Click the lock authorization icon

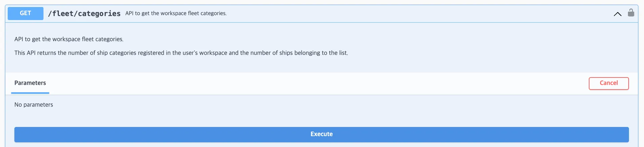click(x=631, y=13)
